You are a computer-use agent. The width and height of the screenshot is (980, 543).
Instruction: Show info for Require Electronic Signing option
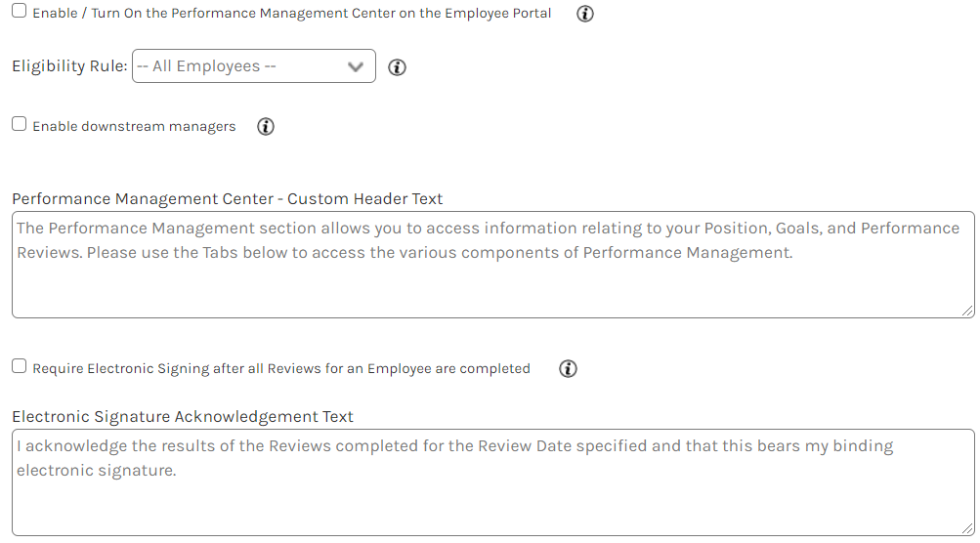[x=569, y=369]
